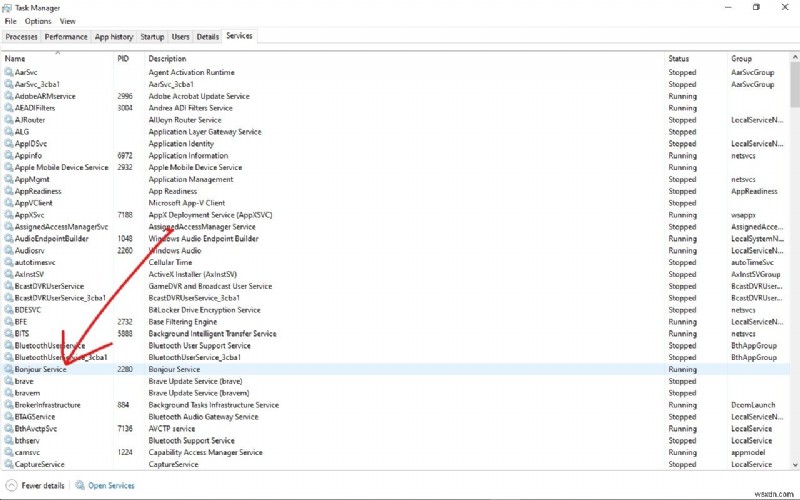Select the Services tab
800x500 pixels.
point(239,36)
